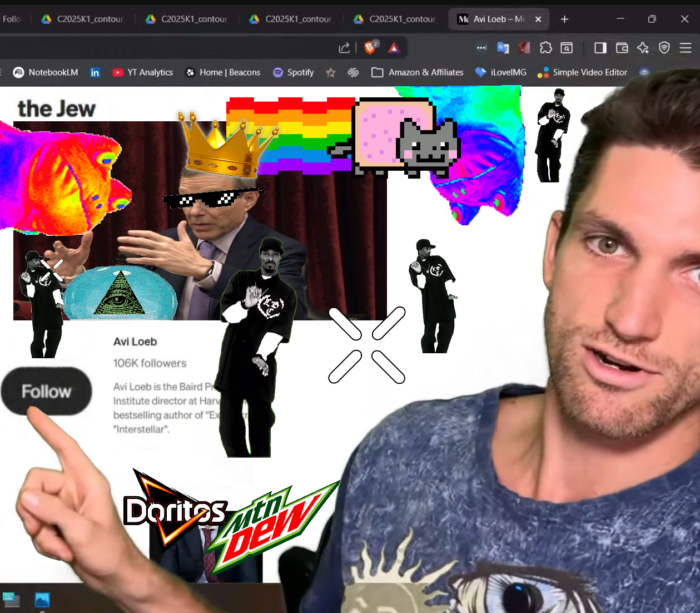
Task: Switch to C2025K1_contour tab beside Avi Loeb tab
Action: (x=396, y=19)
